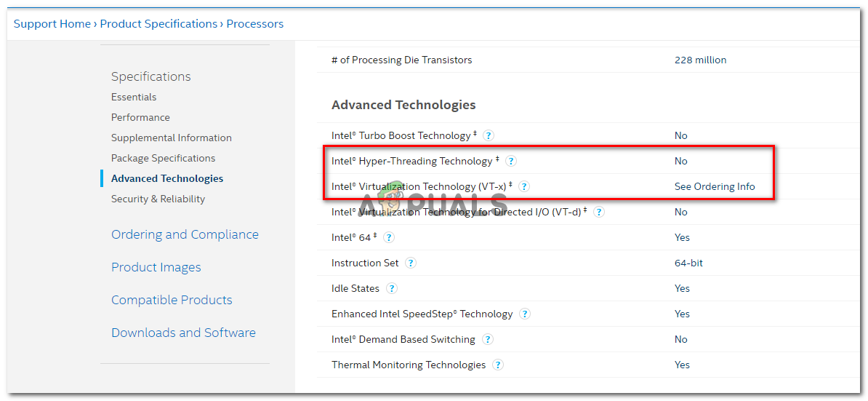The height and width of the screenshot is (401, 868).
Task: Click help icon next to VT-x
Action: click(x=524, y=186)
